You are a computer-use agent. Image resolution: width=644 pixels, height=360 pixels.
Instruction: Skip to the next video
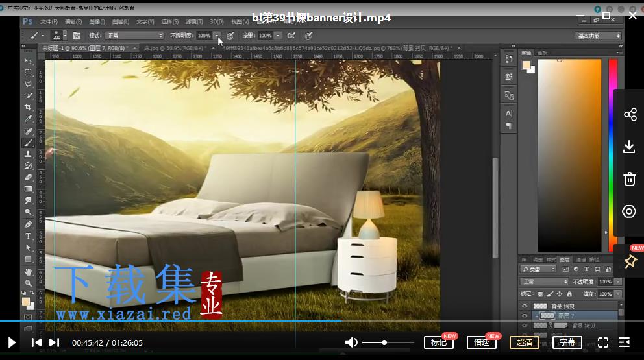click(55, 342)
